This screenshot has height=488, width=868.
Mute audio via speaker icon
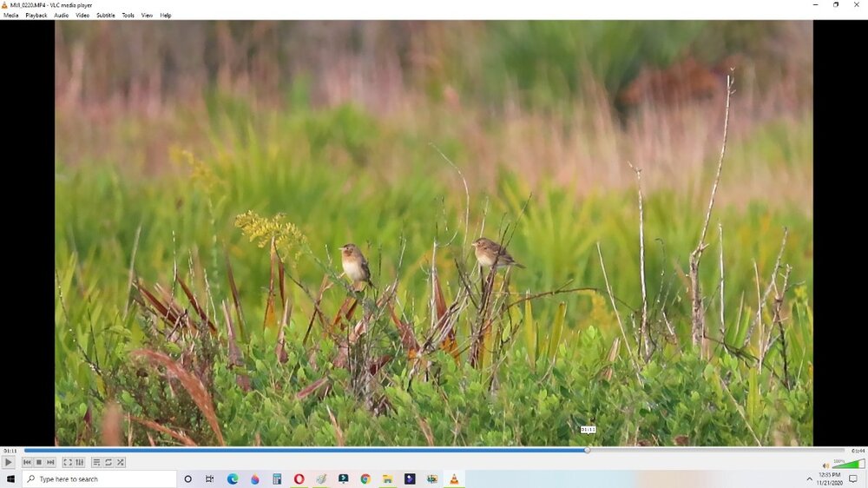click(x=826, y=465)
